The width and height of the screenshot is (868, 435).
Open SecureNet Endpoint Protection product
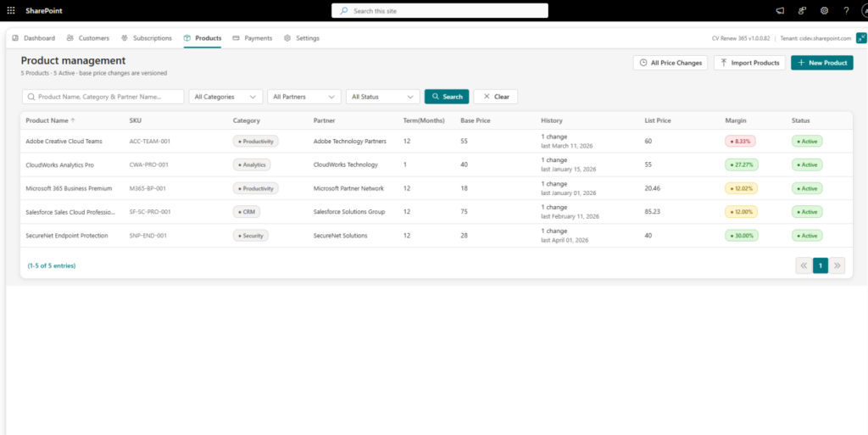tap(67, 235)
